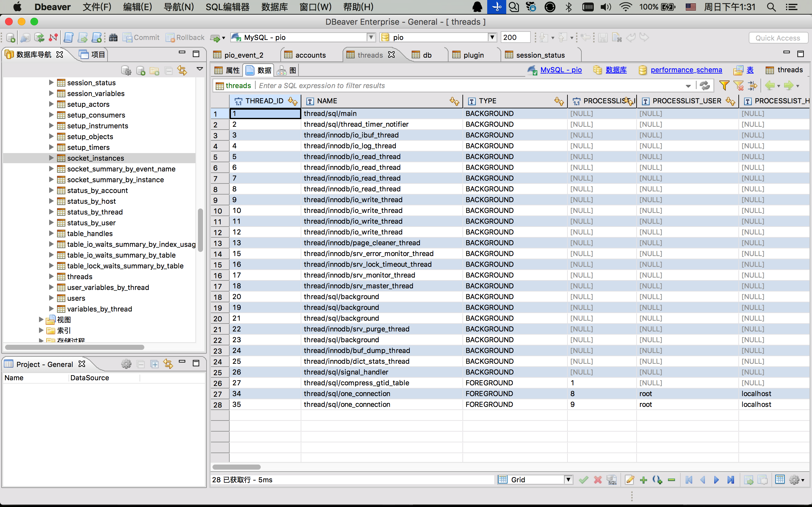812x507 pixels.
Task: Follow the performance_schema breadcrumb link
Action: (x=686, y=70)
